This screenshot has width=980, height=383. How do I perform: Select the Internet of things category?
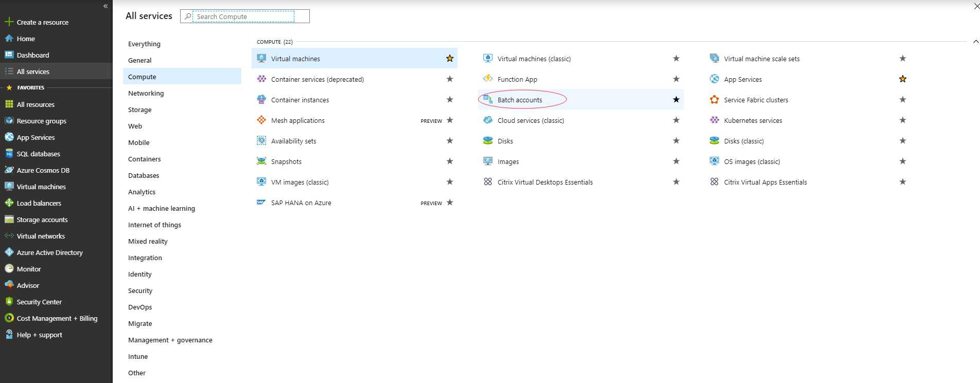(182, 225)
